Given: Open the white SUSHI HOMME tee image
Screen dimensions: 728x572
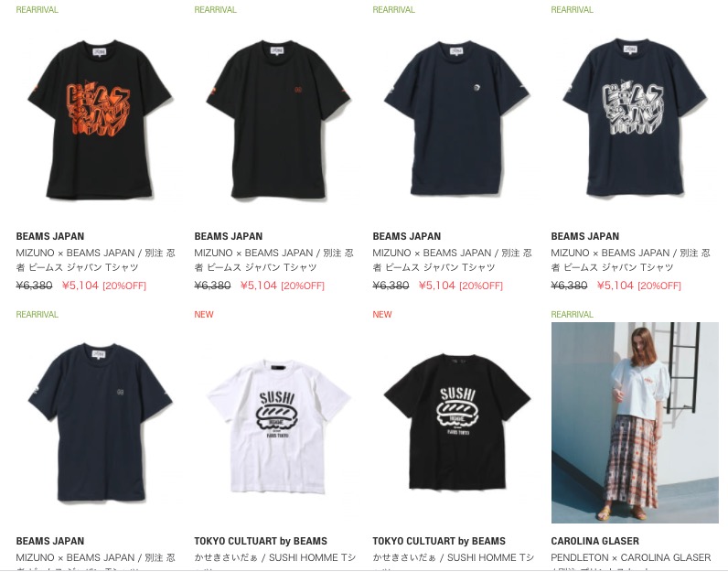Looking at the screenshot, I should tap(278, 423).
